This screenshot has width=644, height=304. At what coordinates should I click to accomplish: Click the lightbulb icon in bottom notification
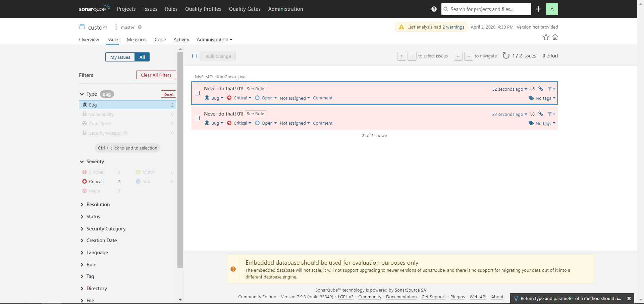pos(516,298)
